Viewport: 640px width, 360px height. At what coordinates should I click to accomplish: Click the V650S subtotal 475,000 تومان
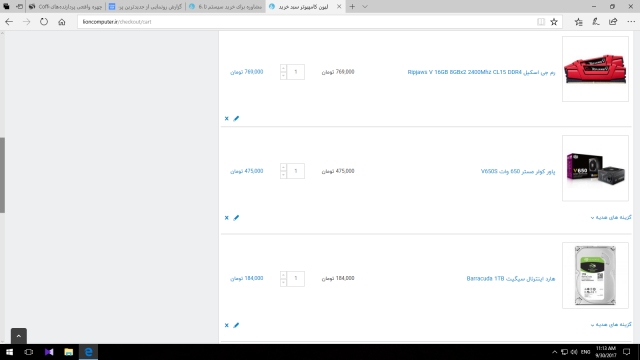pos(247,171)
